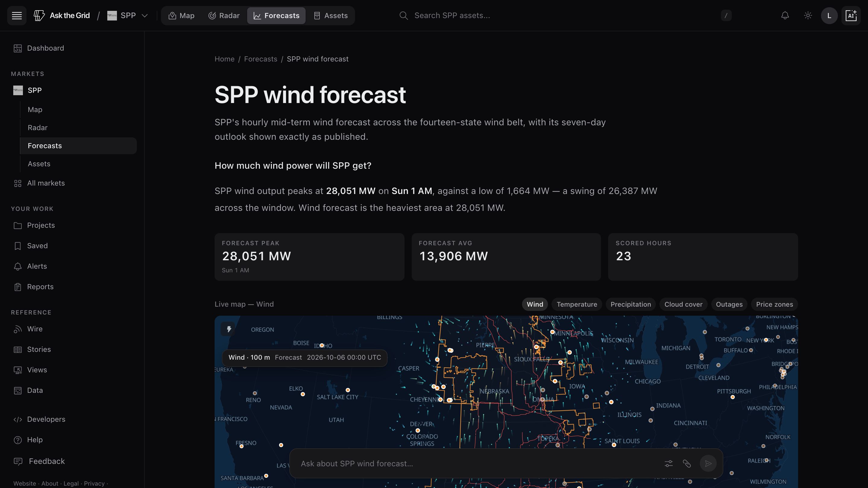Focus the Search SPP assets field

pyautogui.click(x=565, y=15)
